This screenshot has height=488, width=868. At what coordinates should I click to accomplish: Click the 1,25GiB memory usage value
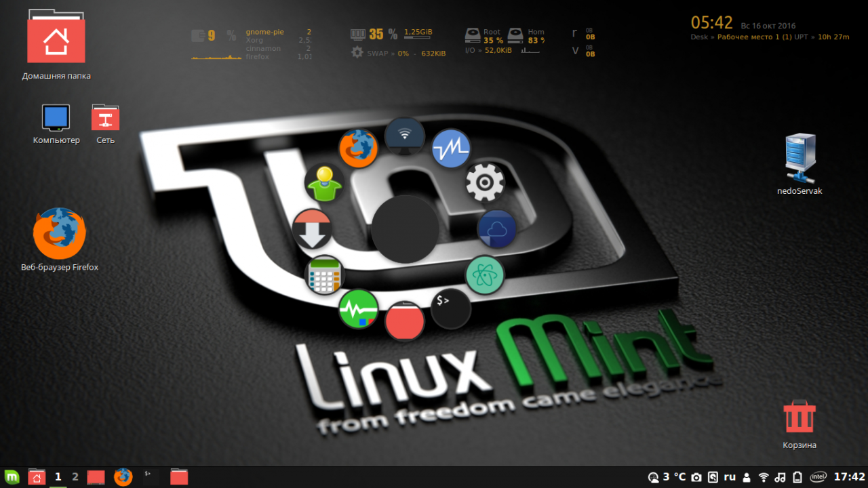point(418,32)
